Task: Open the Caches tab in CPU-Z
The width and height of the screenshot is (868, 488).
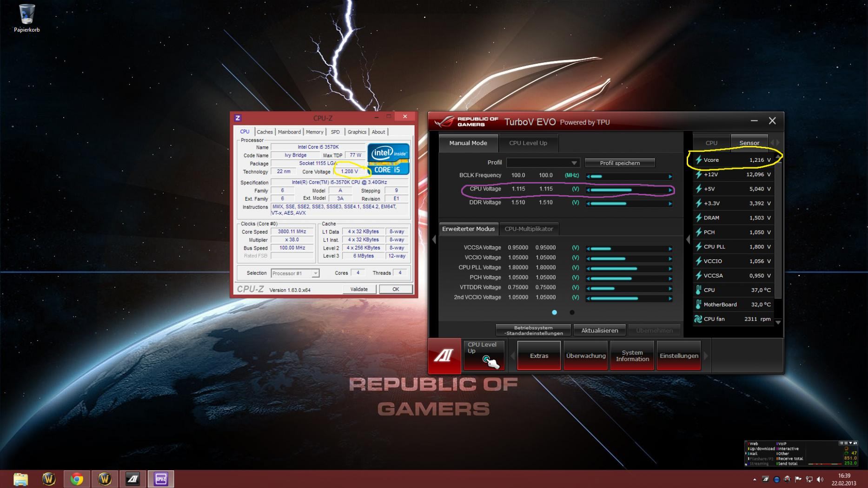Action: pyautogui.click(x=265, y=132)
